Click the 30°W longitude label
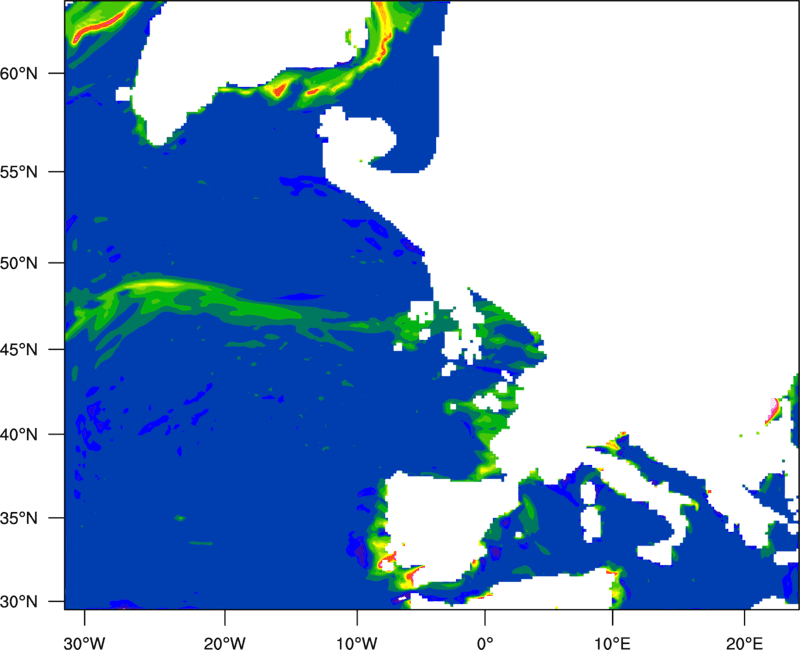Screen dimensions: 800x650 point(85,643)
